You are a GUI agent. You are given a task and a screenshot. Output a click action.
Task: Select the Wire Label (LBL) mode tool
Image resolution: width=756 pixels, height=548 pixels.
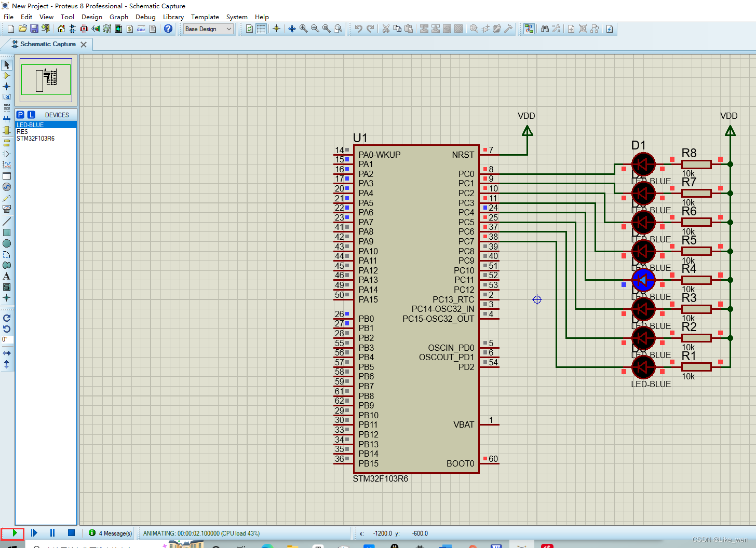[x=7, y=98]
